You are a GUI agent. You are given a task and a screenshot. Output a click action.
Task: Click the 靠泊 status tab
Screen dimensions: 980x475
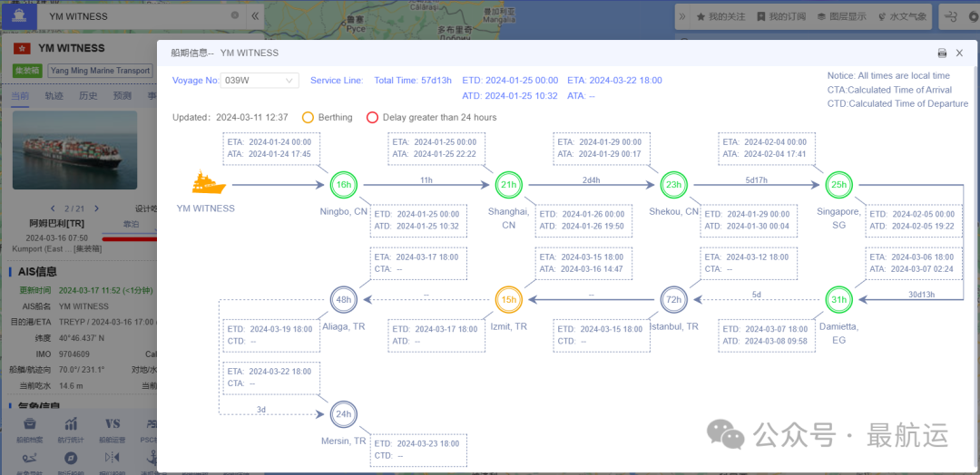pos(131,223)
